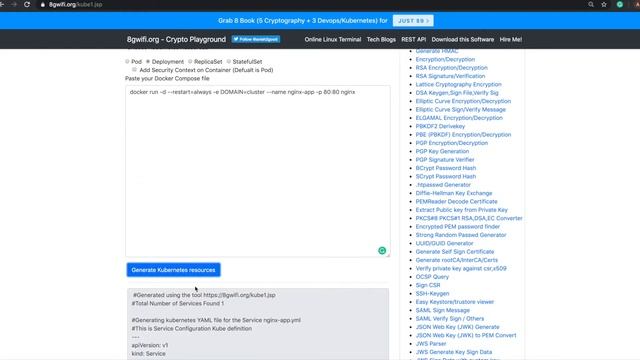The height and width of the screenshot is (360, 640).
Task: Open the SSH-Keygen link
Action: (432, 293)
